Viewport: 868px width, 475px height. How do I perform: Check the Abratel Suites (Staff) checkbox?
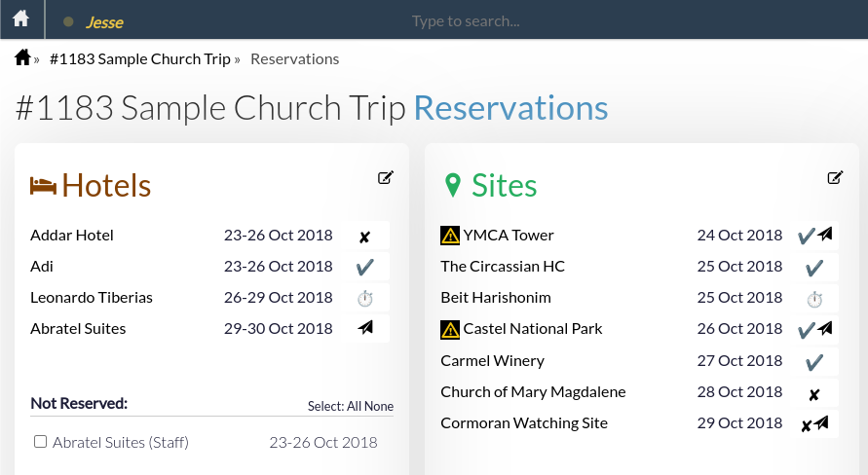pyautogui.click(x=40, y=442)
